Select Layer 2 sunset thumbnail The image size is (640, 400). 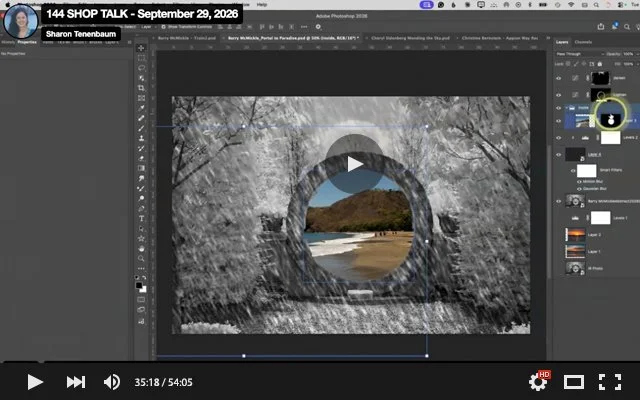tap(575, 235)
